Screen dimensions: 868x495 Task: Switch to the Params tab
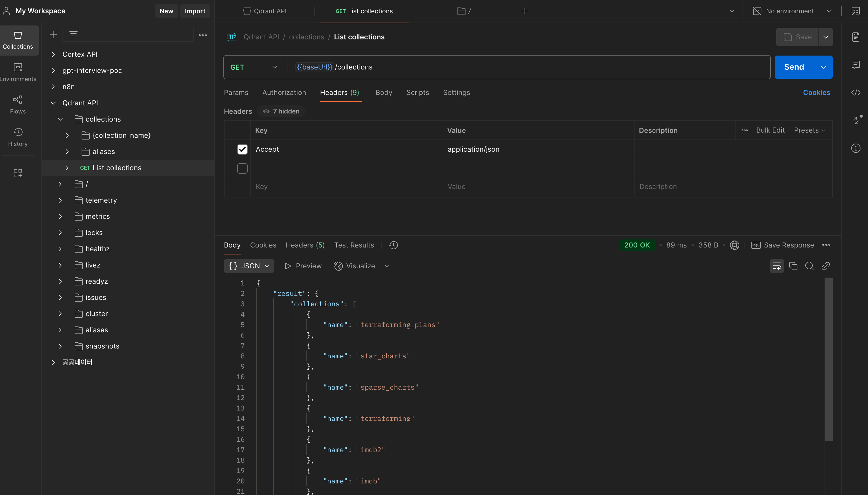pos(236,93)
